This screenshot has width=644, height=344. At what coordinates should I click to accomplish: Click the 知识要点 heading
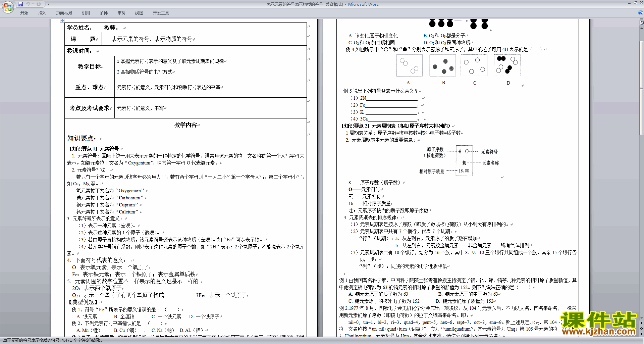(x=82, y=138)
